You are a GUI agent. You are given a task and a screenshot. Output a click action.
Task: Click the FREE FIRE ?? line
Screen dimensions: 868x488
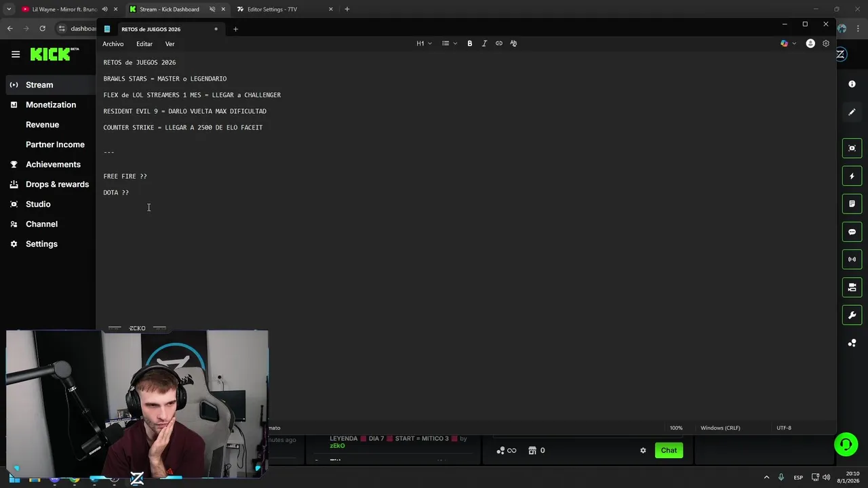coord(125,176)
